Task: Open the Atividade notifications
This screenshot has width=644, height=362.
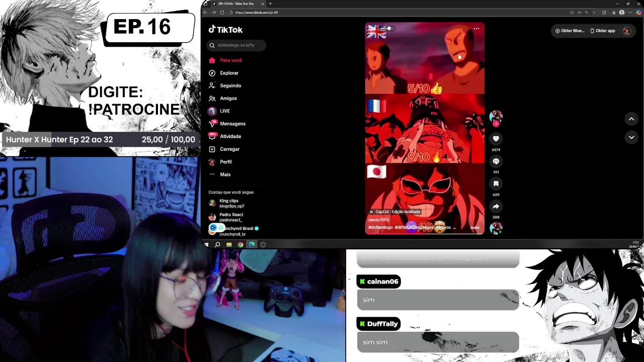Action: (x=225, y=136)
